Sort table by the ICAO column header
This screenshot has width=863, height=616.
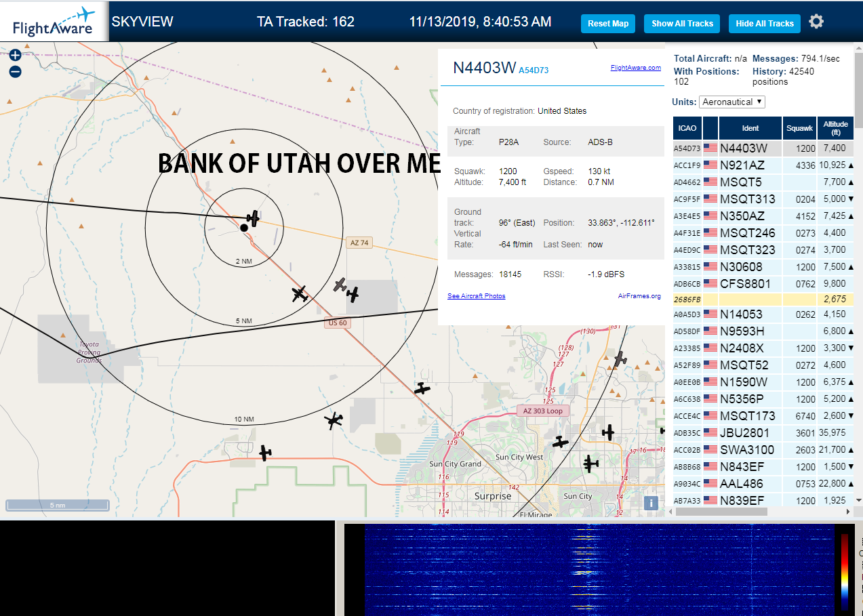687,128
